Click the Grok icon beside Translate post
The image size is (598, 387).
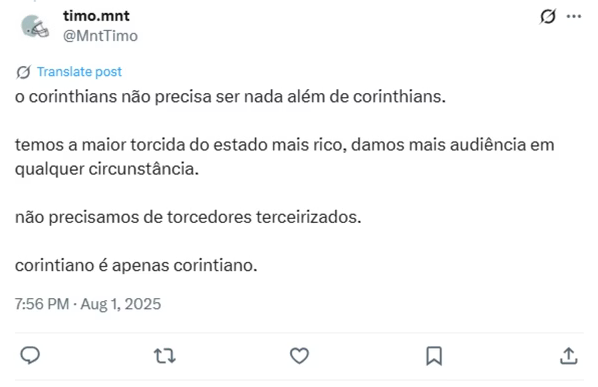pos(23,72)
